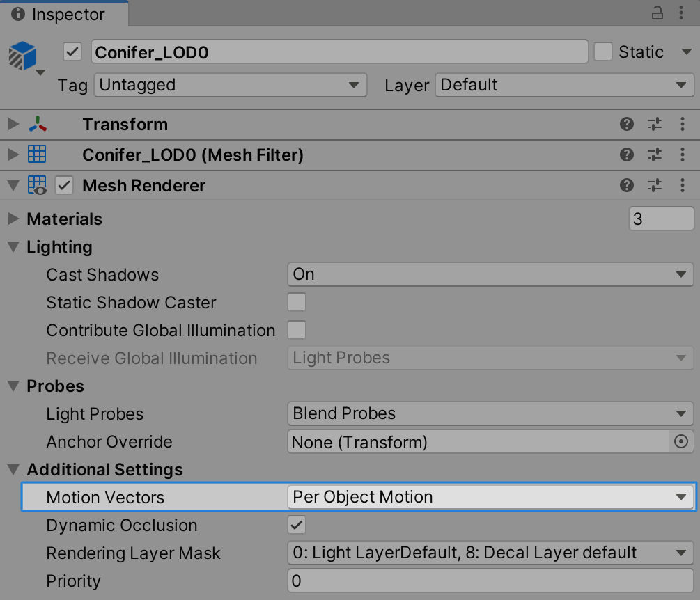The width and height of the screenshot is (700, 600).
Task: Toggle the Conifer_LOD0 active checkbox
Action: tap(72, 52)
